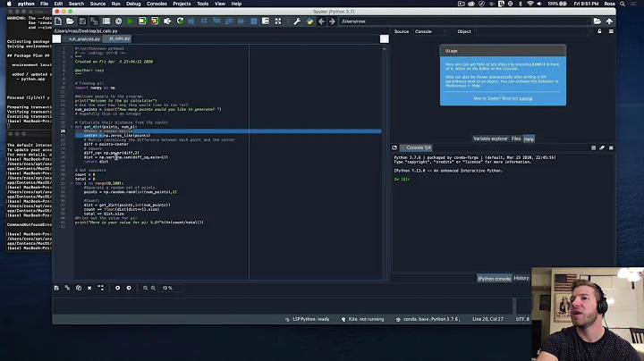The width and height of the screenshot is (644, 361).
Task: Open the tutorial link in Usage box
Action: 526,98
